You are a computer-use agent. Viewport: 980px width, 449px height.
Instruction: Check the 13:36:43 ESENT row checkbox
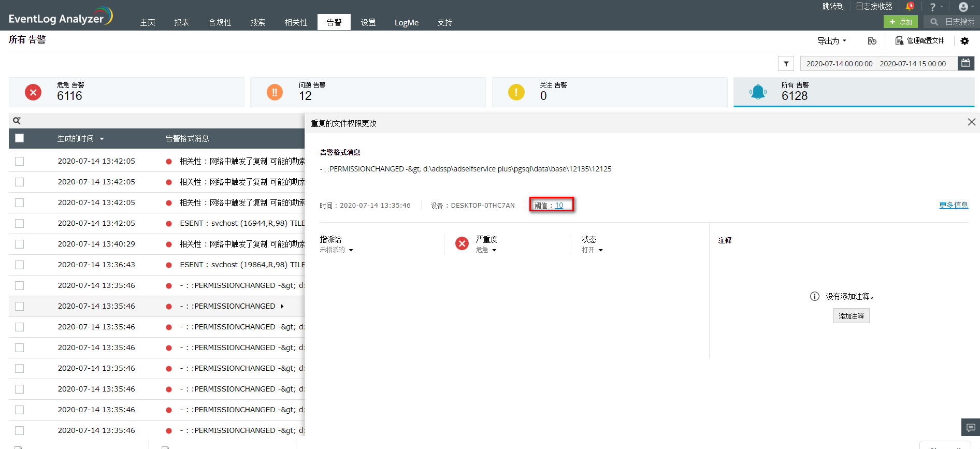(x=20, y=265)
